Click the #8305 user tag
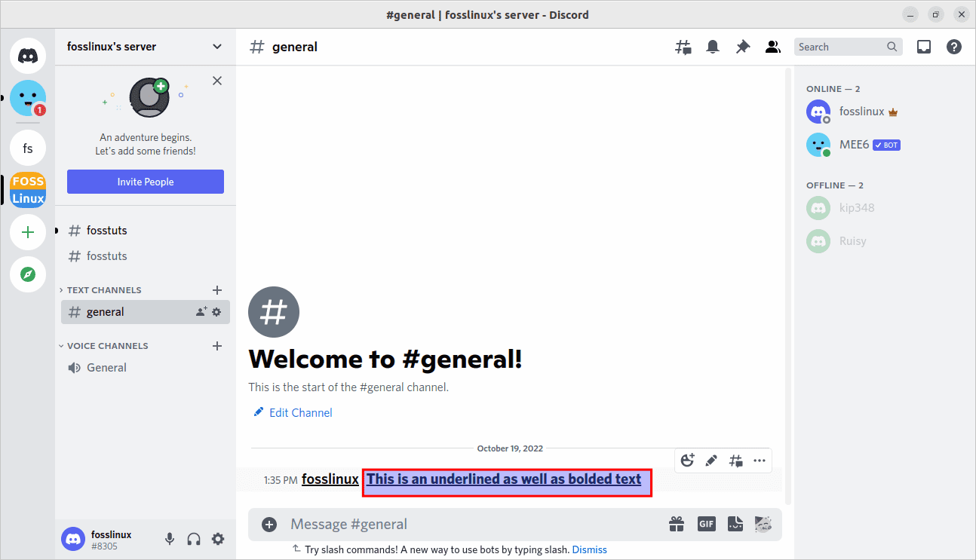 point(104,546)
